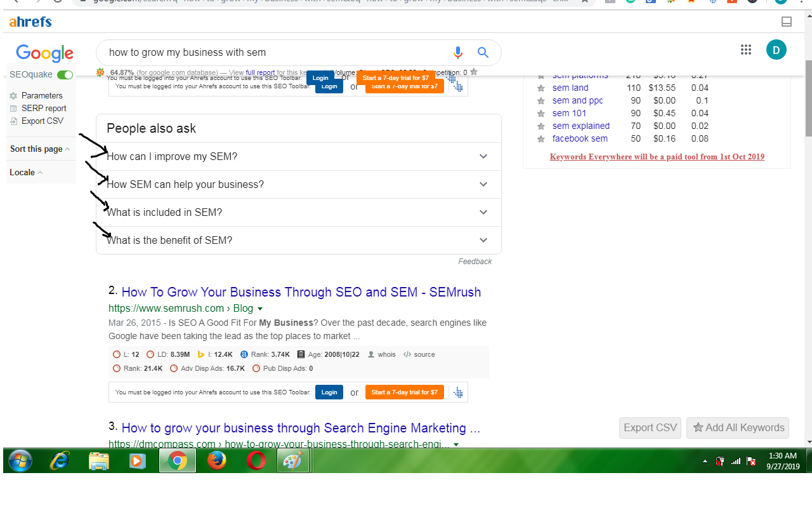Screen dimensions: 812x508
Task: Open Windows Media Player from taskbar
Action: pos(137,460)
